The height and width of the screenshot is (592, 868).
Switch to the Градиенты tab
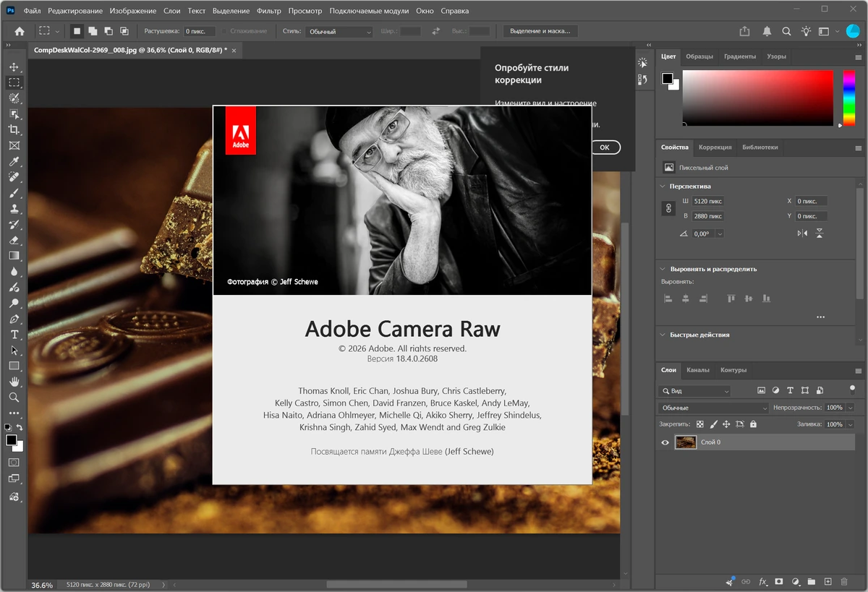[x=740, y=56]
